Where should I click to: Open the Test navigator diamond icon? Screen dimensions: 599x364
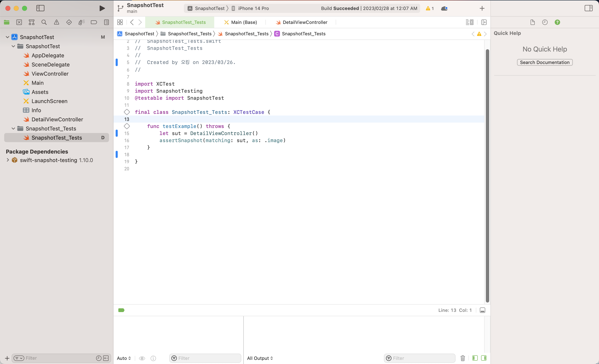point(69,22)
